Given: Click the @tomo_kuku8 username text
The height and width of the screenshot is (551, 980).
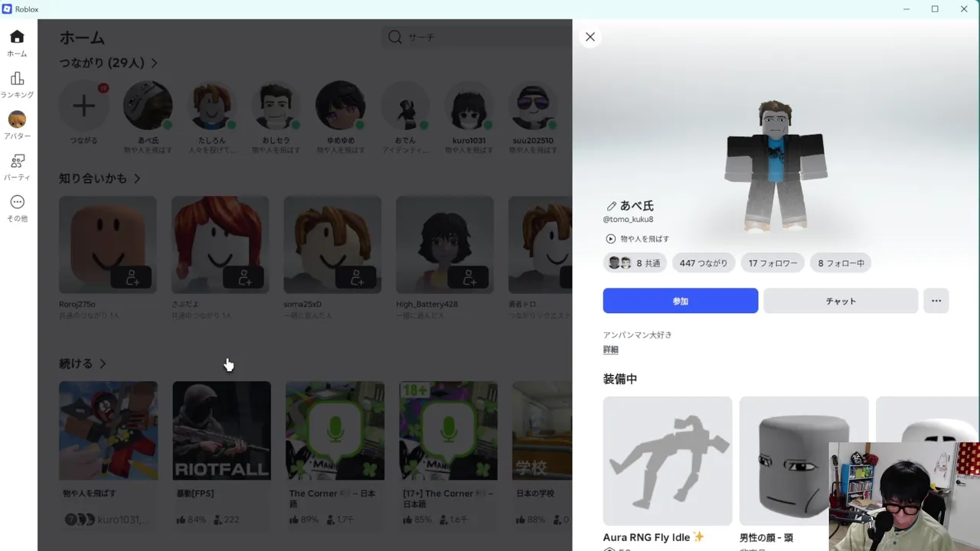Looking at the screenshot, I should click(x=629, y=220).
